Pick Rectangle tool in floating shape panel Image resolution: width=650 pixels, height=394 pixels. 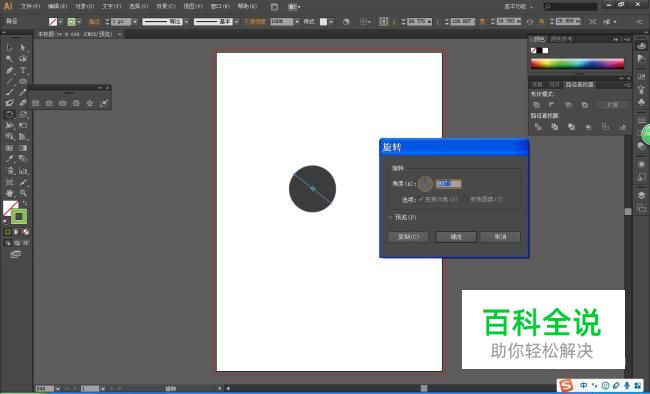click(x=36, y=103)
